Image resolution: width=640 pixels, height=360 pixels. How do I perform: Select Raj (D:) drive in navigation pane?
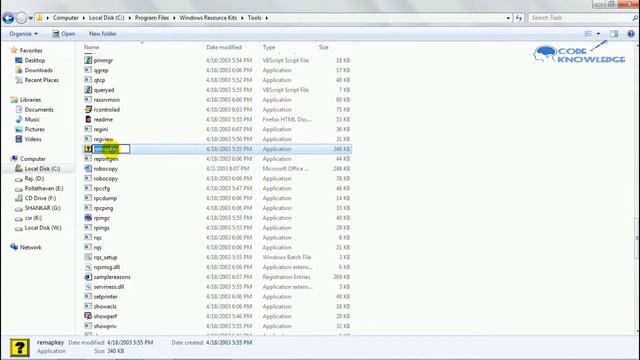(34, 179)
